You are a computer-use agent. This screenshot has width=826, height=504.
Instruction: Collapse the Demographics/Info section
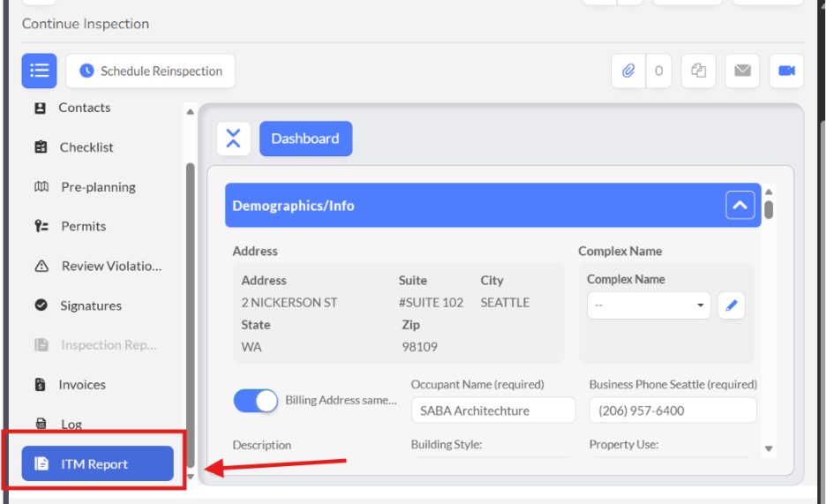coord(740,206)
